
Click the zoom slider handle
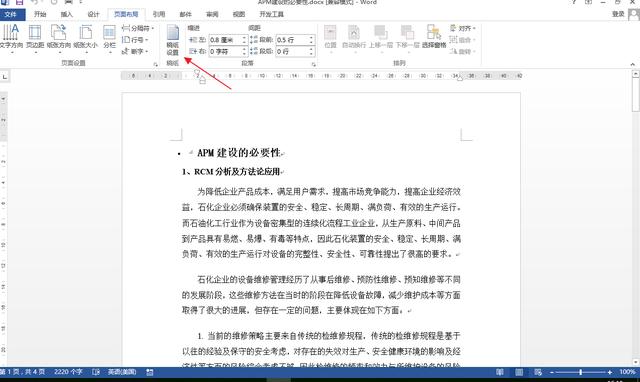click(580, 372)
